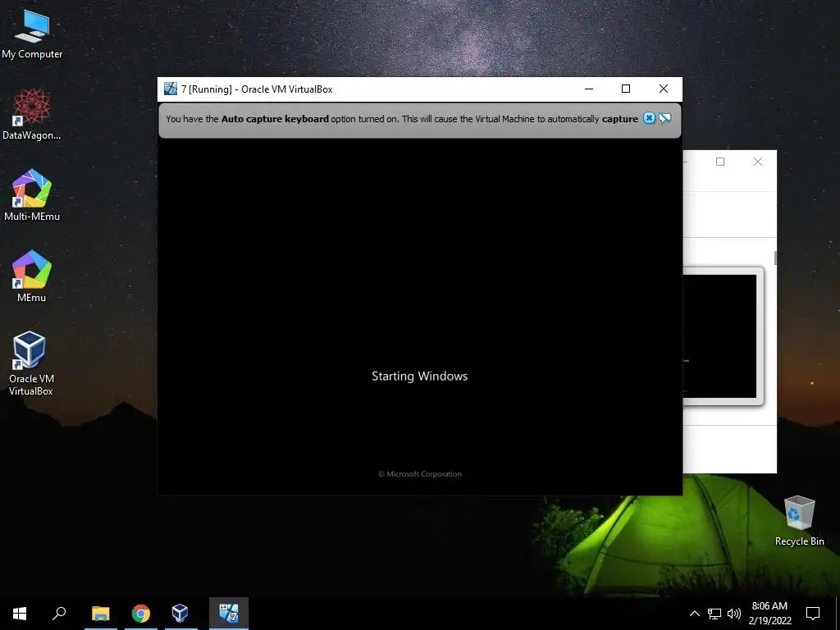Select the running VM 7 taskbar button
The image size is (840, 630).
tap(229, 614)
